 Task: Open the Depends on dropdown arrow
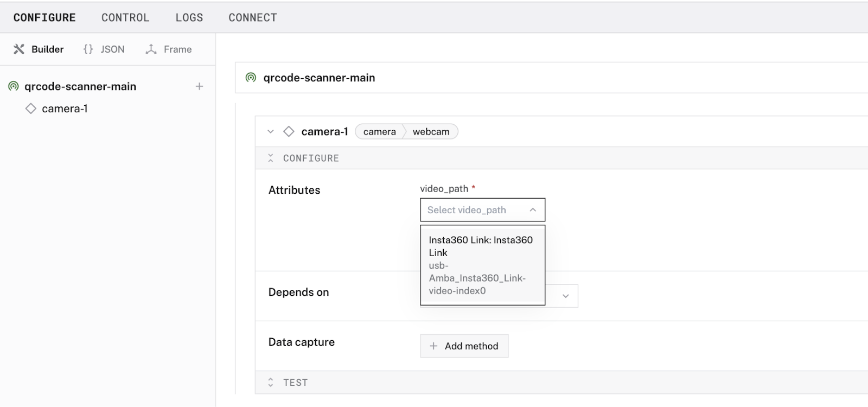[566, 296]
